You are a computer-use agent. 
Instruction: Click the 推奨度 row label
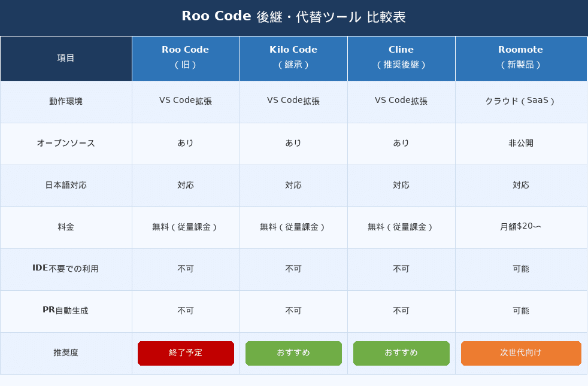[x=66, y=352]
